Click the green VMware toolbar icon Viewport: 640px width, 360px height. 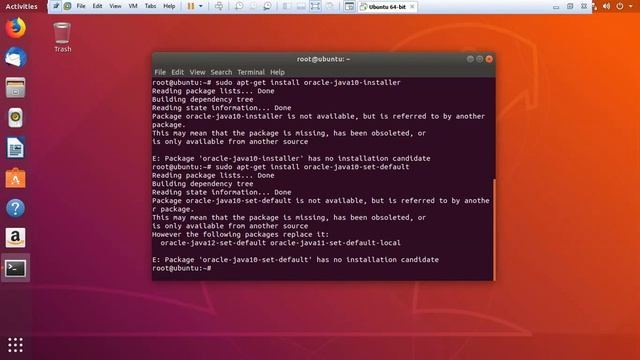point(67,6)
